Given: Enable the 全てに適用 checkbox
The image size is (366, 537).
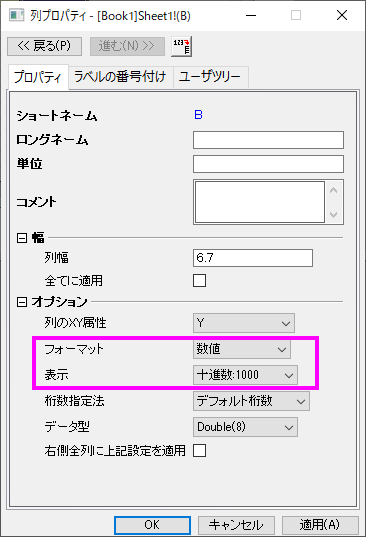Looking at the screenshot, I should click(200, 280).
